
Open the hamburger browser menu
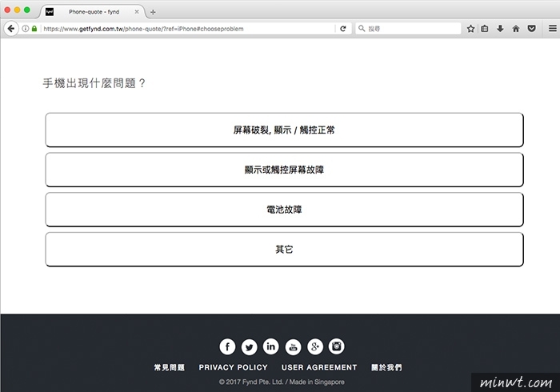pos(552,29)
